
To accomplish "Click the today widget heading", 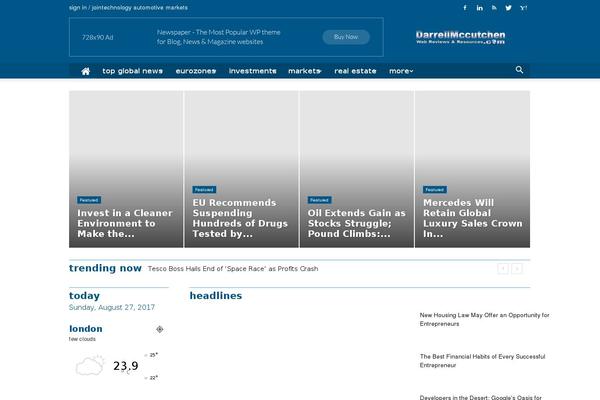I will [84, 296].
